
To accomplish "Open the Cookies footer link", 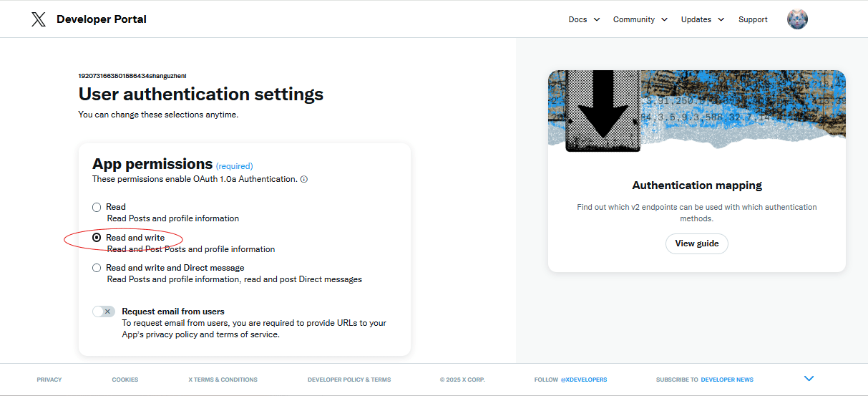I will click(125, 380).
